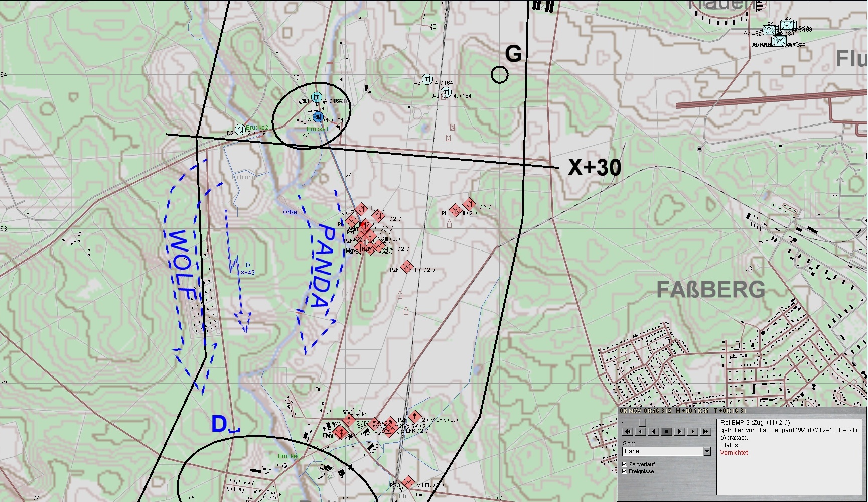Open the Sicht dropdown arrow
The width and height of the screenshot is (868, 502).
[x=707, y=452]
